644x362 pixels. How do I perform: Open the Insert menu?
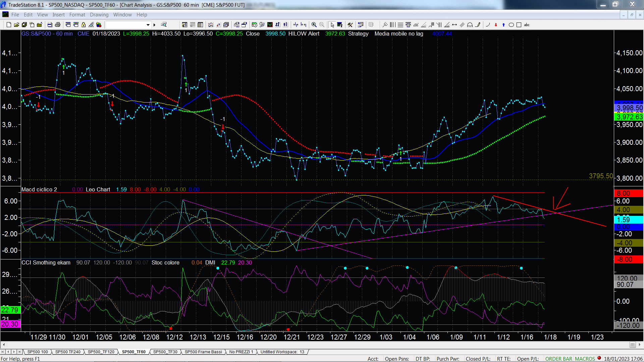[58, 15]
